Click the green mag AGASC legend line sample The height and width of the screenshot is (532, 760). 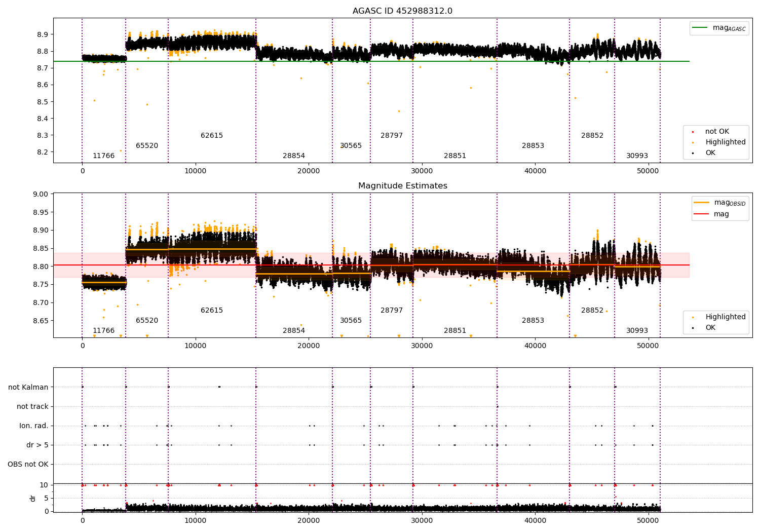pyautogui.click(x=700, y=28)
